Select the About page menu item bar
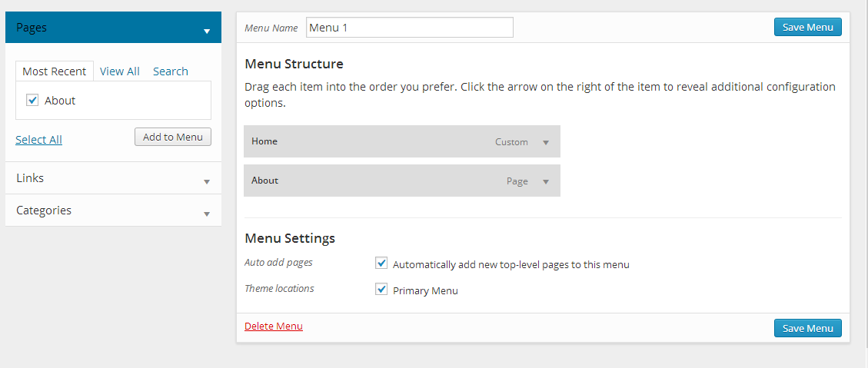Screen dimensions: 868x368 tap(402, 181)
